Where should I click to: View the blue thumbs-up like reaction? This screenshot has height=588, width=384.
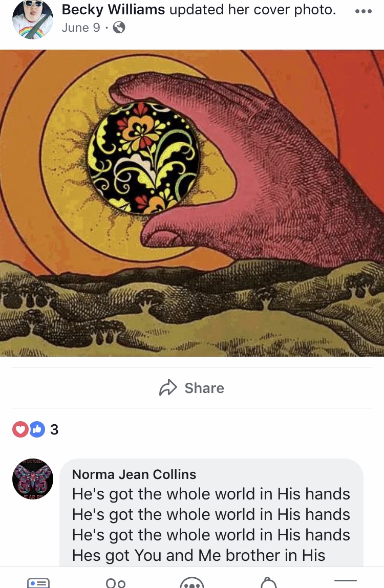pyautogui.click(x=37, y=429)
